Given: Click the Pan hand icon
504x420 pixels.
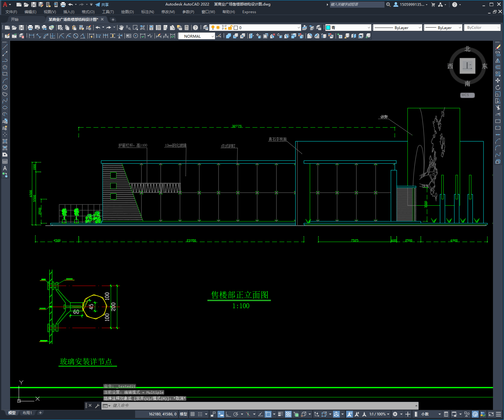Looking at the screenshot, I should [x=121, y=28].
